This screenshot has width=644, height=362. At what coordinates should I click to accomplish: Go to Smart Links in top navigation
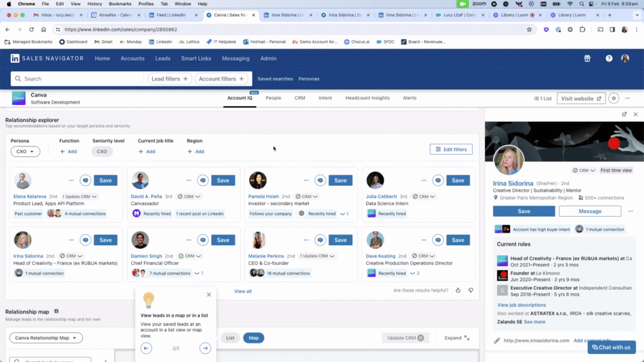tap(196, 58)
